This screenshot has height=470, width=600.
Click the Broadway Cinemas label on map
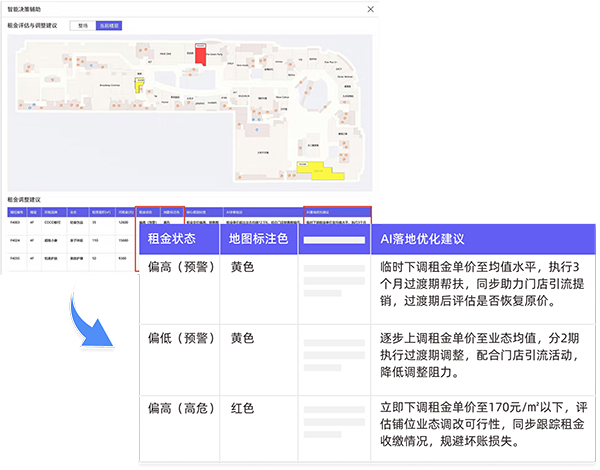coord(110,85)
